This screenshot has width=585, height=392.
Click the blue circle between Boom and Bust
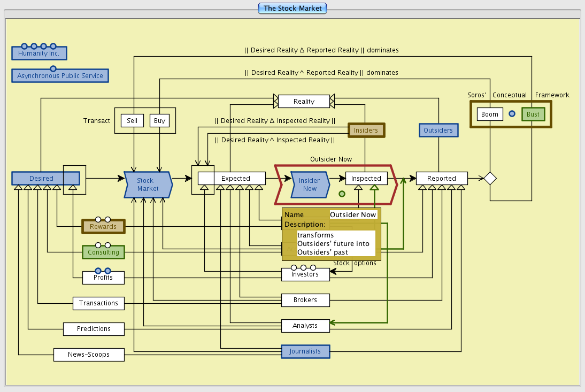512,114
